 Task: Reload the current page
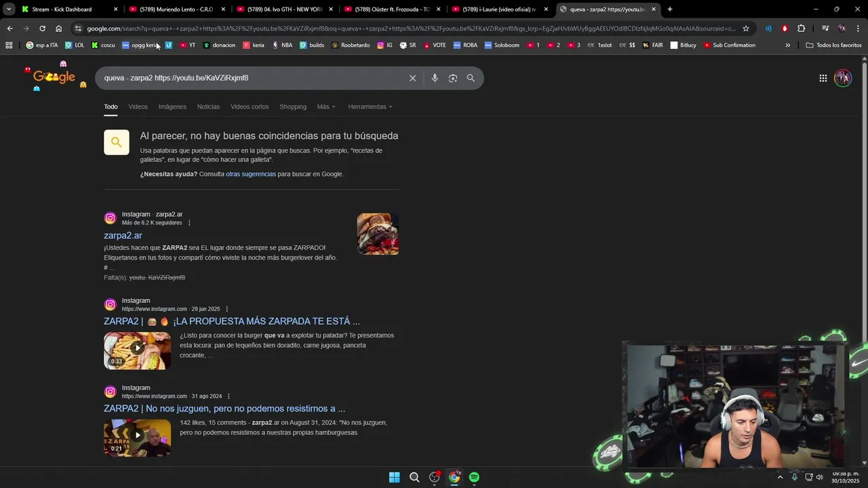click(42, 28)
